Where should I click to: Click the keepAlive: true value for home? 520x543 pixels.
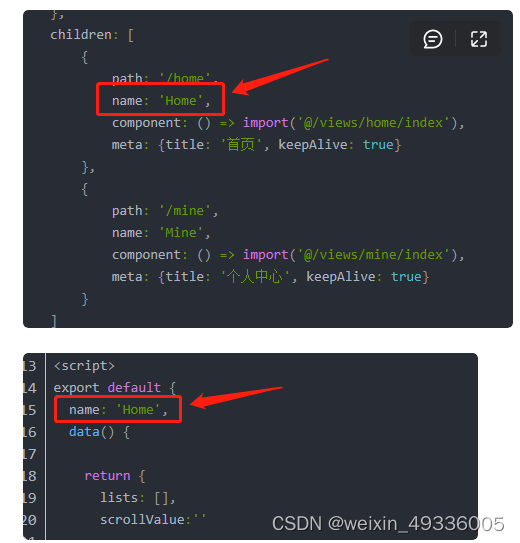(340, 145)
